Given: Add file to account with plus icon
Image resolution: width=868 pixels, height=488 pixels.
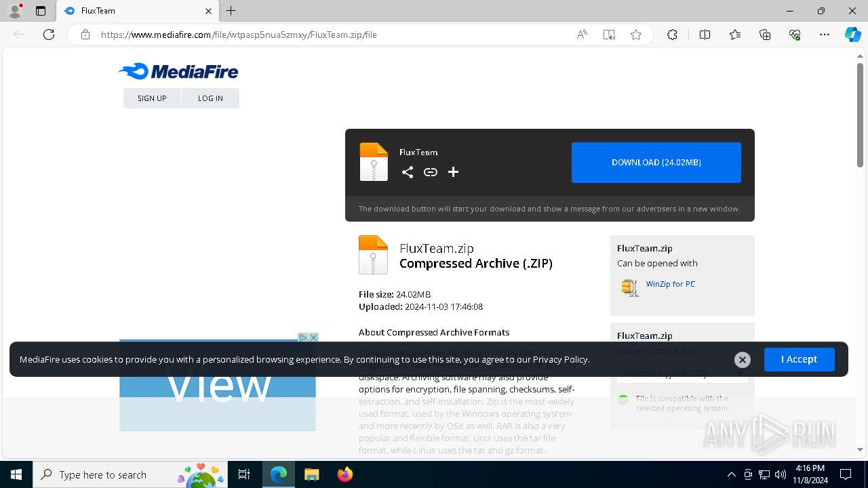Looking at the screenshot, I should click(454, 172).
